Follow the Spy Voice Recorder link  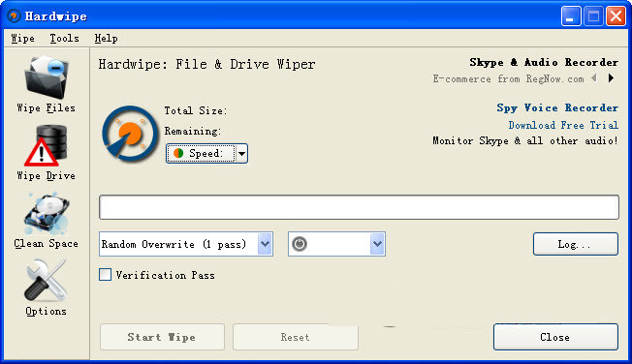tap(557, 107)
